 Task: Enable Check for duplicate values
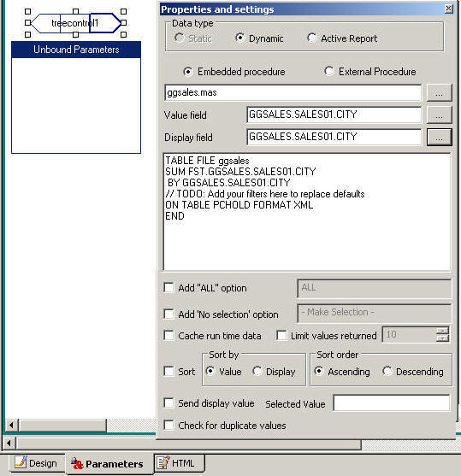pyautogui.click(x=168, y=425)
